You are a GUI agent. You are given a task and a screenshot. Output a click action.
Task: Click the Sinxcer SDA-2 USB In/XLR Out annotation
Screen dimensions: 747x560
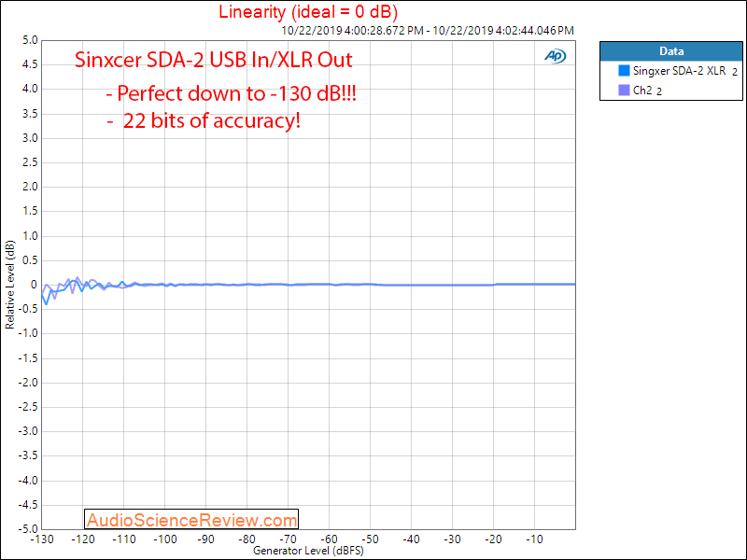point(214,60)
